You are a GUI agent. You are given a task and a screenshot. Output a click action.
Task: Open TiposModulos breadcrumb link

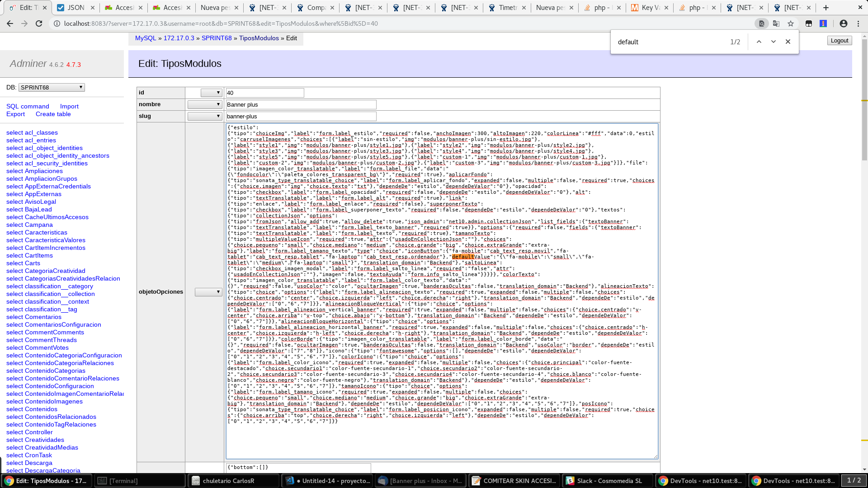click(259, 38)
